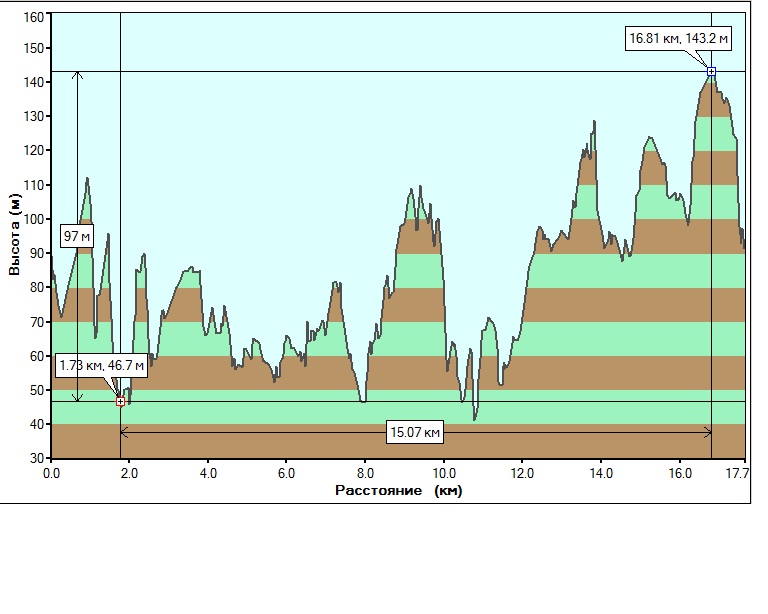Click the "97 м" height difference label
The height and width of the screenshot is (614, 768).
[77, 237]
